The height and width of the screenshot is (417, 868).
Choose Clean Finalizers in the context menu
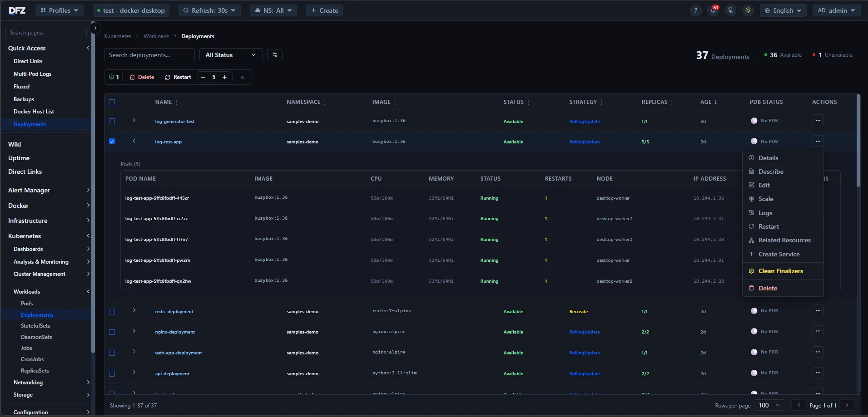click(780, 271)
